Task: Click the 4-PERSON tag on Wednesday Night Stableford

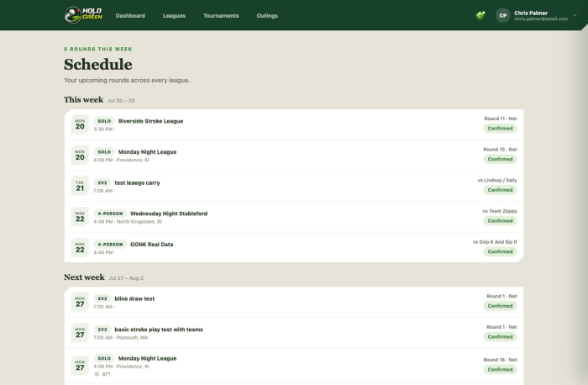Action: click(110, 214)
